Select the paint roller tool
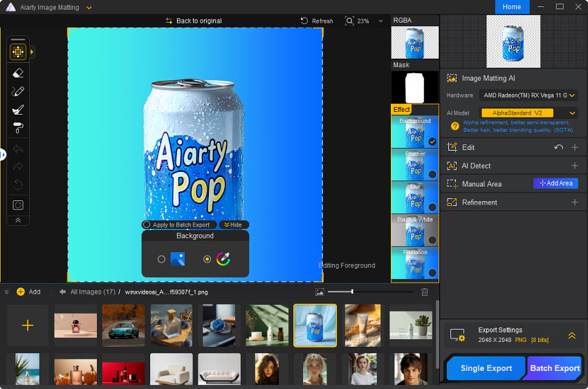The width and height of the screenshot is (588, 389). 18,128
